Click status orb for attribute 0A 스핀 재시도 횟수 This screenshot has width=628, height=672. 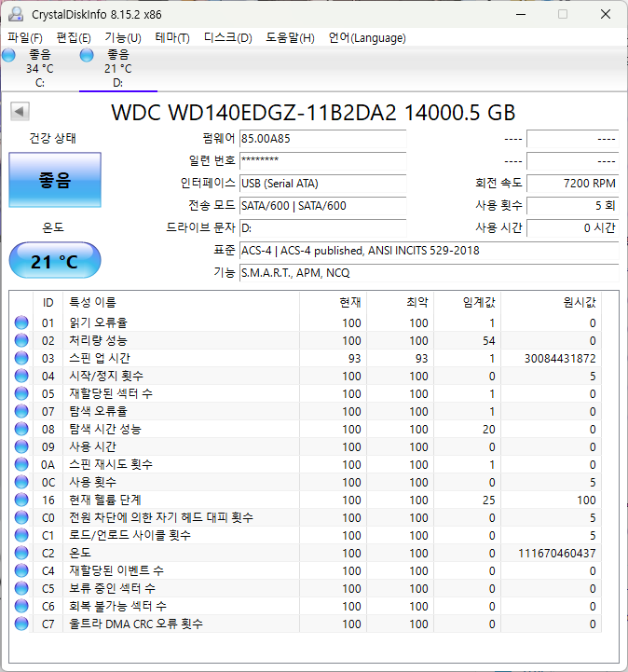tap(21, 464)
